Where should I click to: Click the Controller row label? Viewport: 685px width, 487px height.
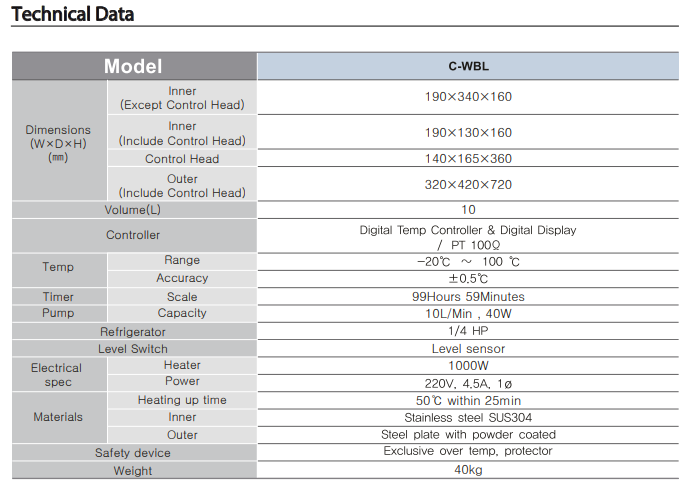(x=133, y=236)
